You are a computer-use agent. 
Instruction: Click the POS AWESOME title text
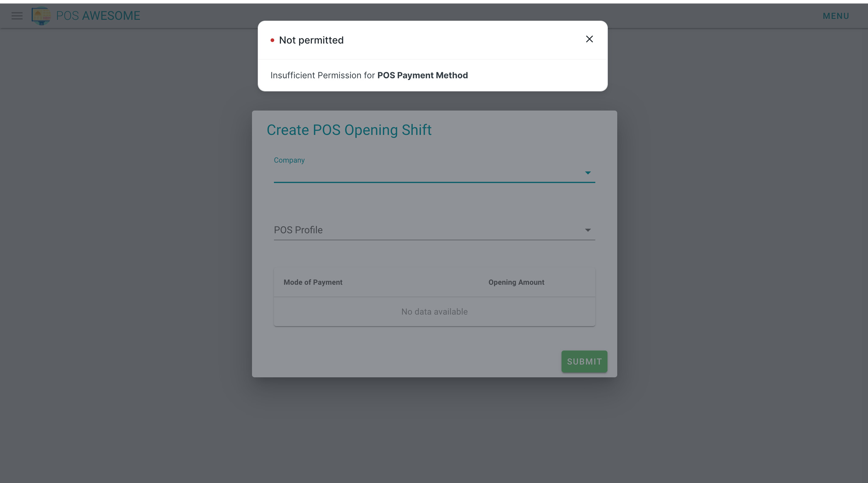tap(98, 16)
